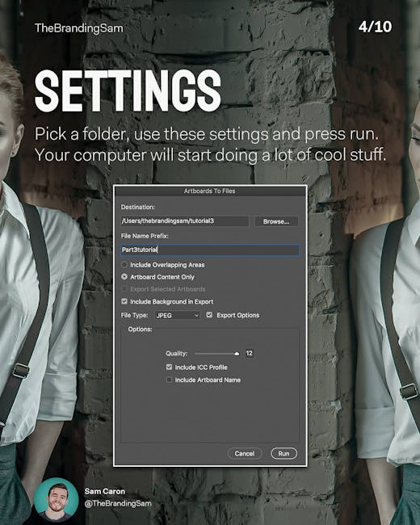Click the Artboards To Files title bar

tap(210, 191)
